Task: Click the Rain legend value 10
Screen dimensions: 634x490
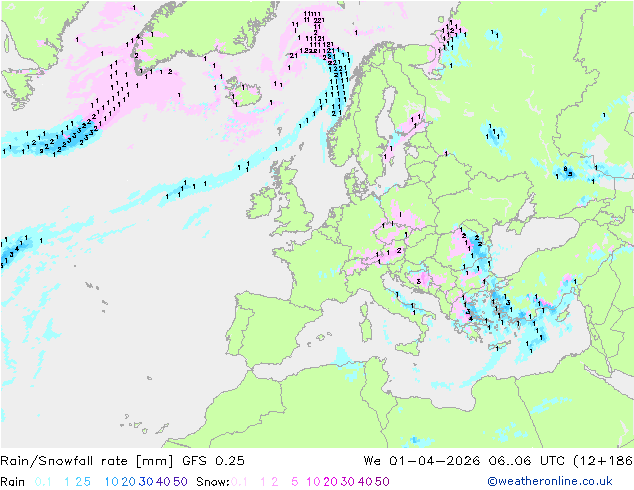Action: (x=112, y=482)
